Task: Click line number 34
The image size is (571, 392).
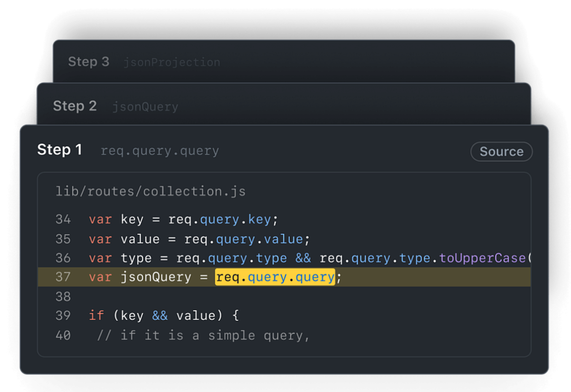Action: click(63, 220)
